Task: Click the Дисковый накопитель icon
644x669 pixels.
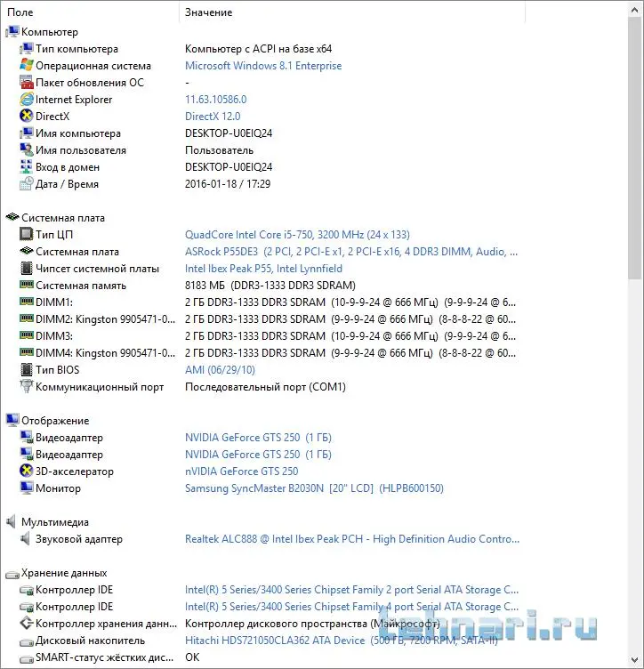Action: tap(26, 641)
